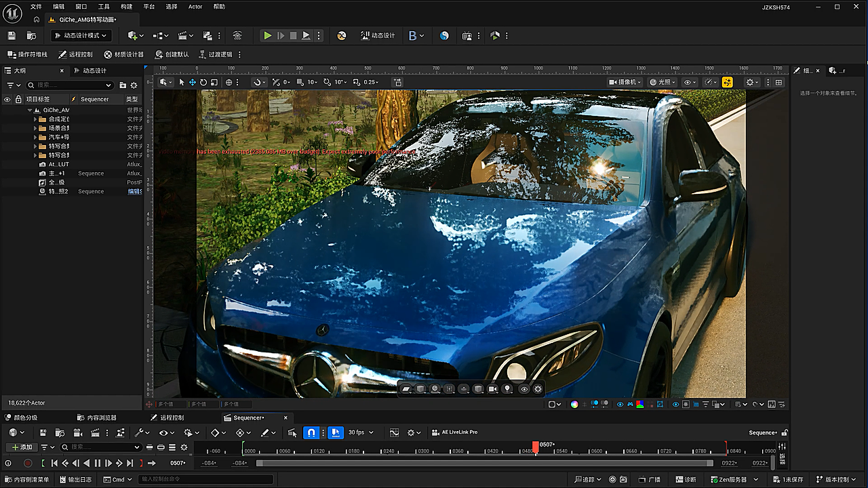Viewport: 868px width, 488px height.
Task: Click the Sequencer track filter settings gear
Action: click(x=184, y=447)
